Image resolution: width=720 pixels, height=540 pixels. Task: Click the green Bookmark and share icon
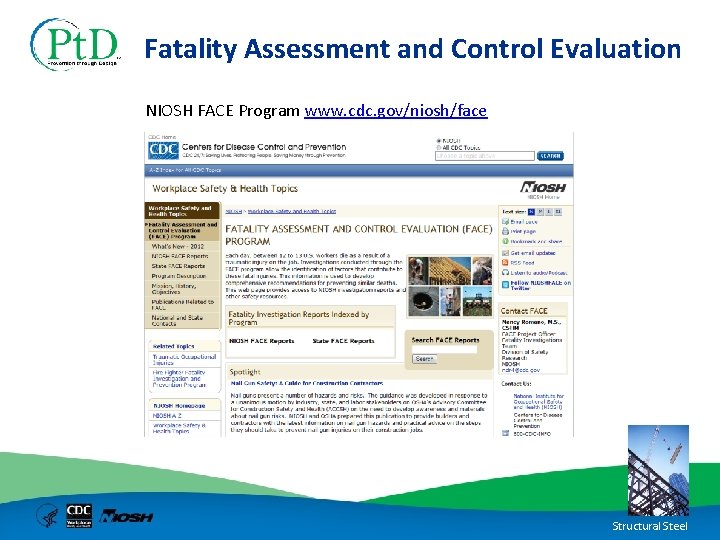point(505,241)
